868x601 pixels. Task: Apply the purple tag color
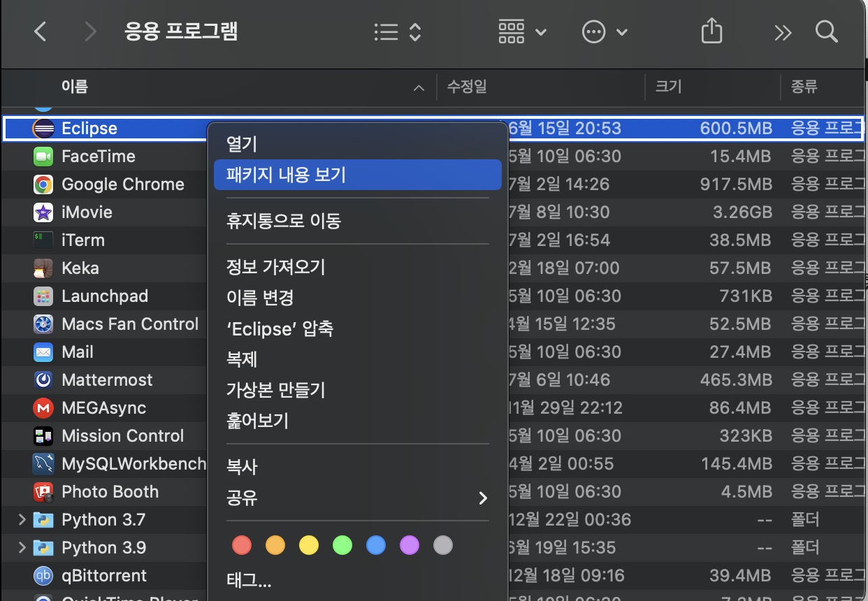click(x=410, y=545)
